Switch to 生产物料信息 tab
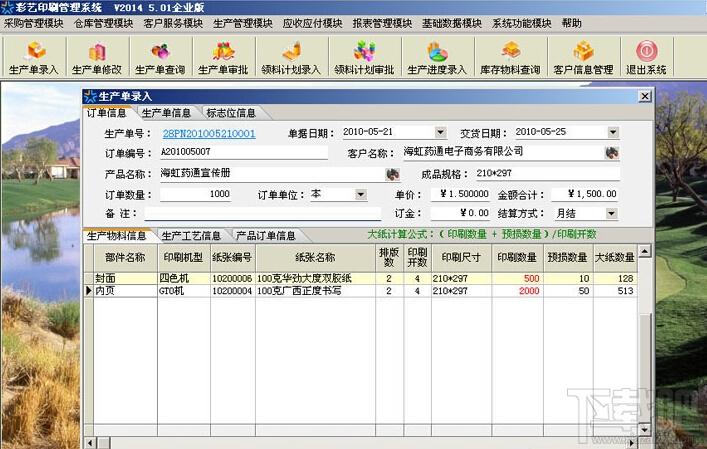707x449 pixels. coord(117,235)
